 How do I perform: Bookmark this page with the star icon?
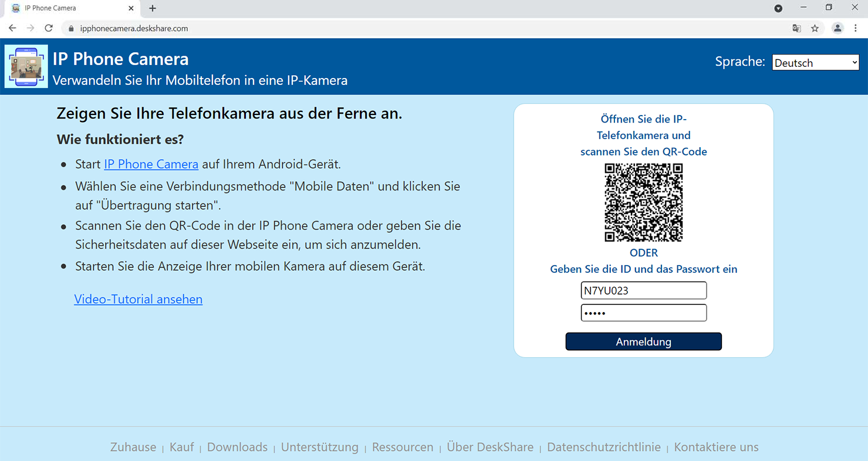click(815, 28)
